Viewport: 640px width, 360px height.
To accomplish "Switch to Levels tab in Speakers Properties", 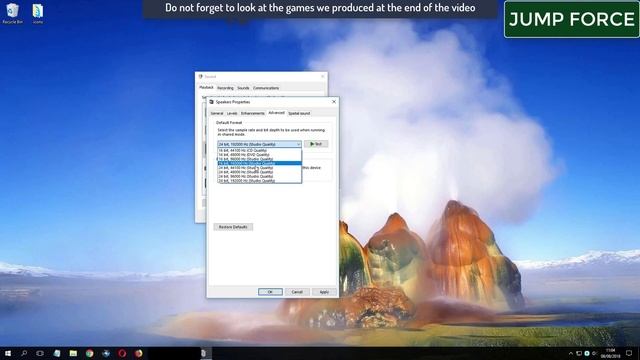I will 232,113.
